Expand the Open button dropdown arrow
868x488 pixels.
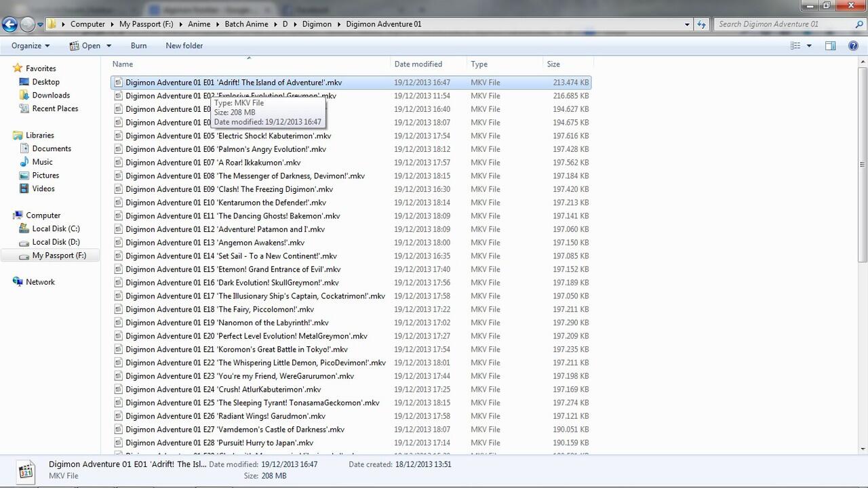point(108,45)
